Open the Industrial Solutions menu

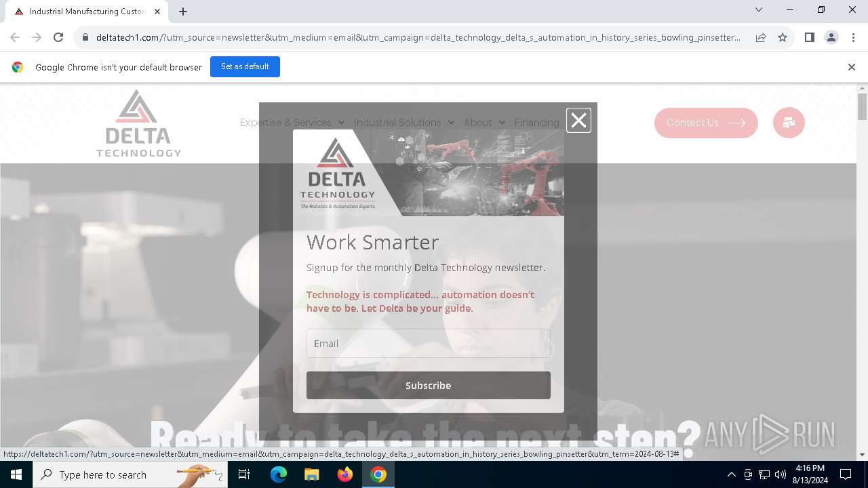point(397,123)
